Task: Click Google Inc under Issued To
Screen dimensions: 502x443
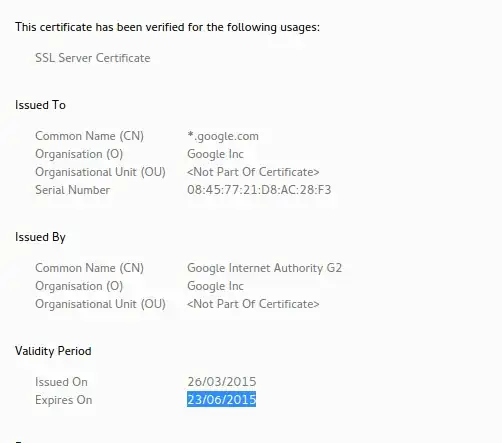Action: pyautogui.click(x=215, y=154)
